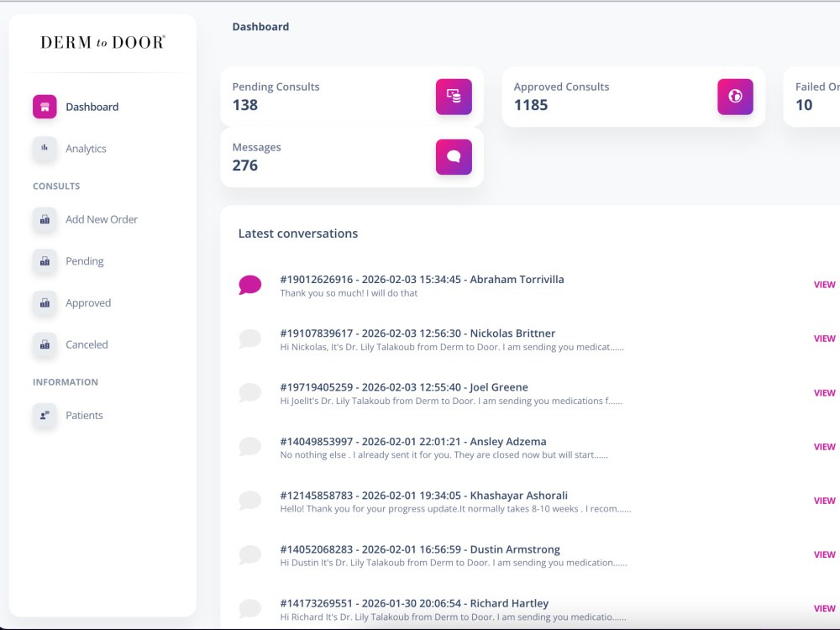Click the chat bubble beside Joel Greene

[x=249, y=392]
